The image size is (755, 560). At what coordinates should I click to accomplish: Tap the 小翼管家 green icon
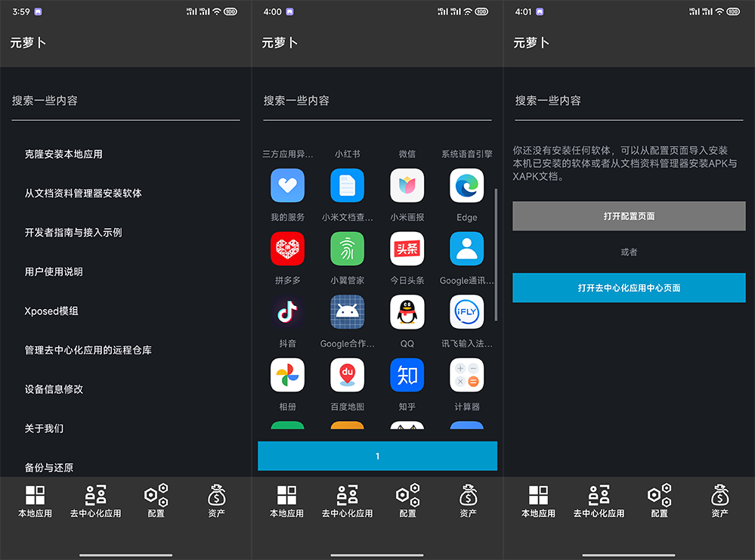tap(347, 249)
